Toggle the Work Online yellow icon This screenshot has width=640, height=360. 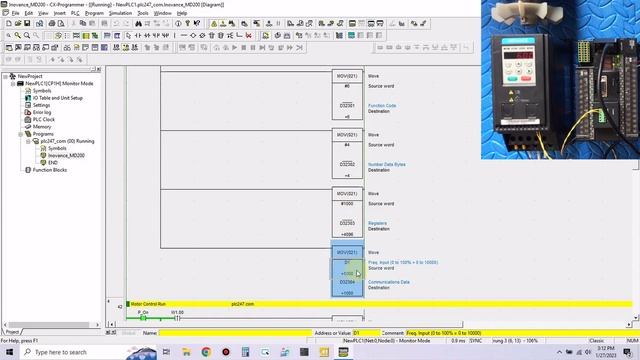point(214,24)
